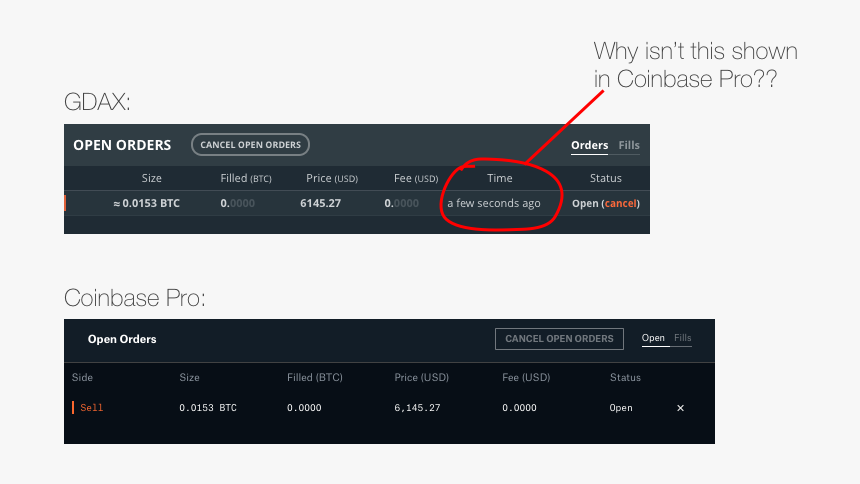This screenshot has height=484, width=860.
Task: Click Coinbase Pro Fee (USD) header
Action: pos(526,378)
